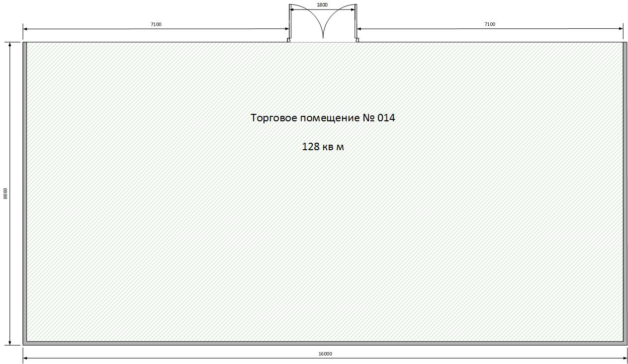Select the door opening threshold line
The width and height of the screenshot is (628, 364).
(323, 42)
